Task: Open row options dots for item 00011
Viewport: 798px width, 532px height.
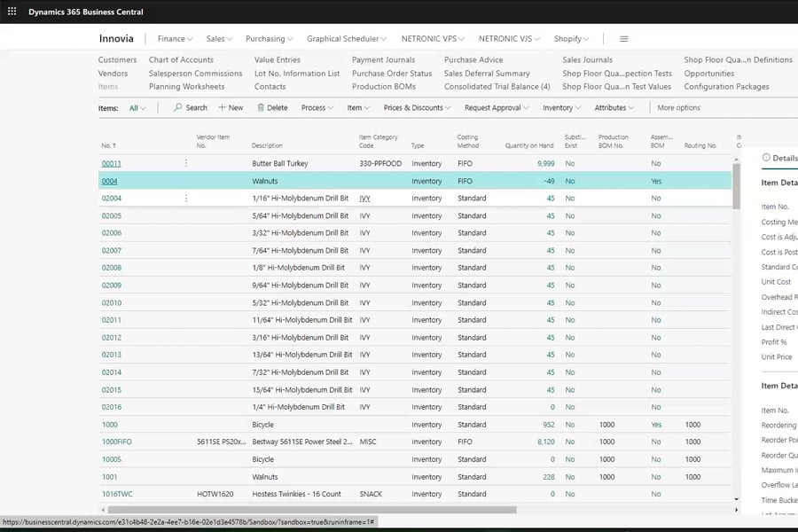Action: [x=186, y=163]
